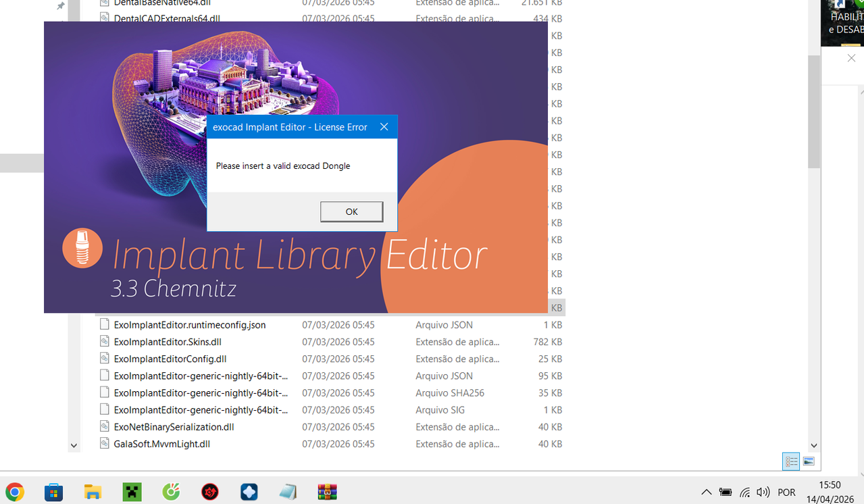Close the right-side panel with X
The image size is (864, 504).
[x=851, y=58]
